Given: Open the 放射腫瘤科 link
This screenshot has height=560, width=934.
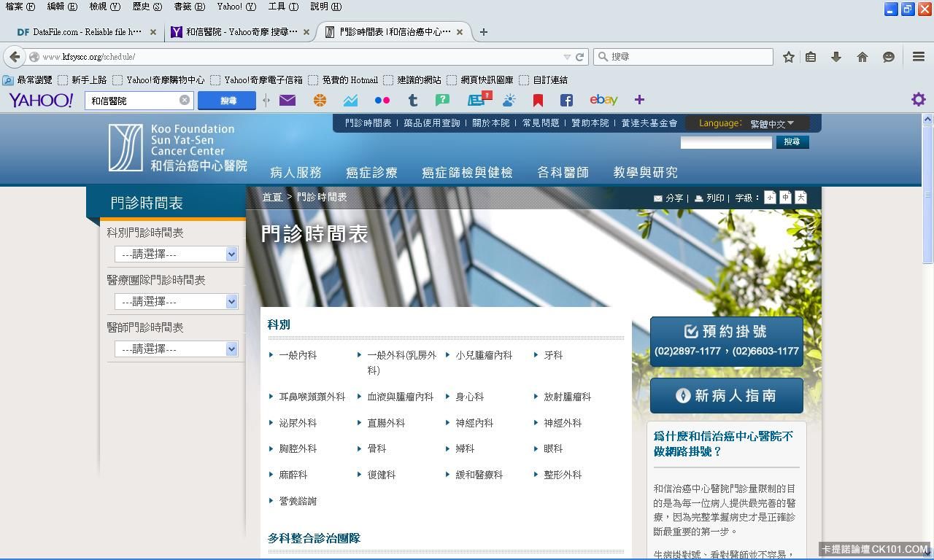Looking at the screenshot, I should 567,397.
